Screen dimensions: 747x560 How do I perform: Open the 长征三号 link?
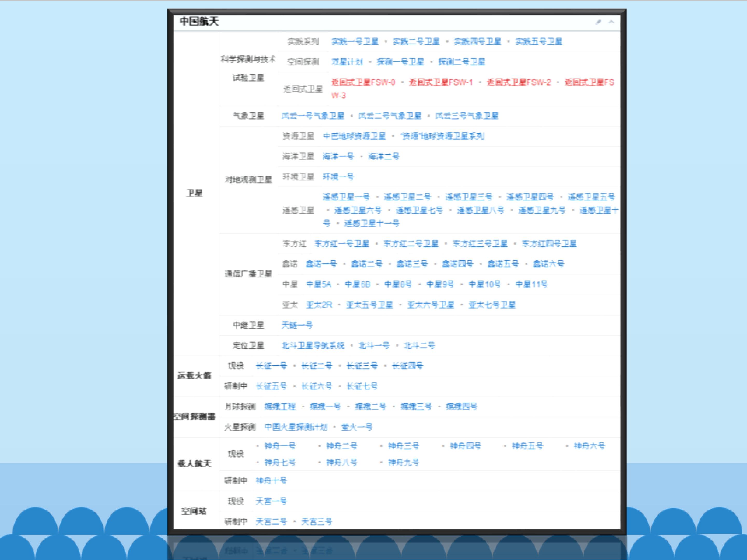362,366
